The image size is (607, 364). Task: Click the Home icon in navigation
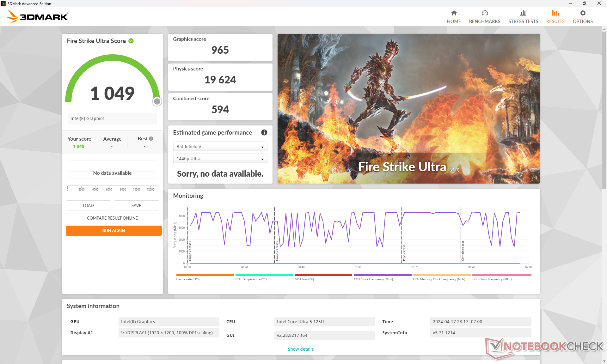pyautogui.click(x=454, y=13)
